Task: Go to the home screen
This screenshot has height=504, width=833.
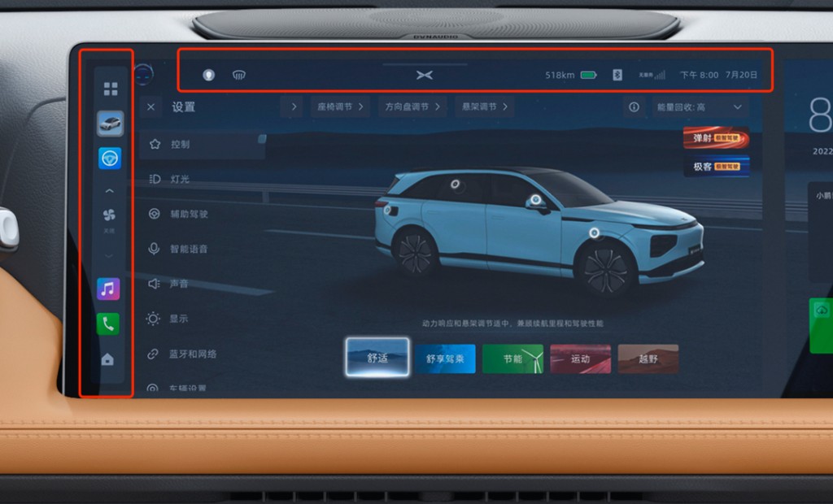Action: click(x=107, y=359)
